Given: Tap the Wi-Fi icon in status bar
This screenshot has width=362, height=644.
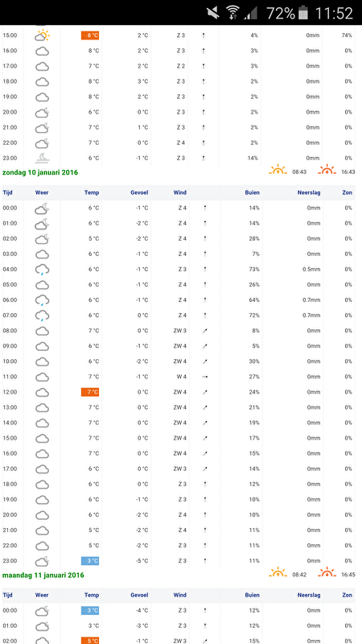Looking at the screenshot, I should click(233, 13).
